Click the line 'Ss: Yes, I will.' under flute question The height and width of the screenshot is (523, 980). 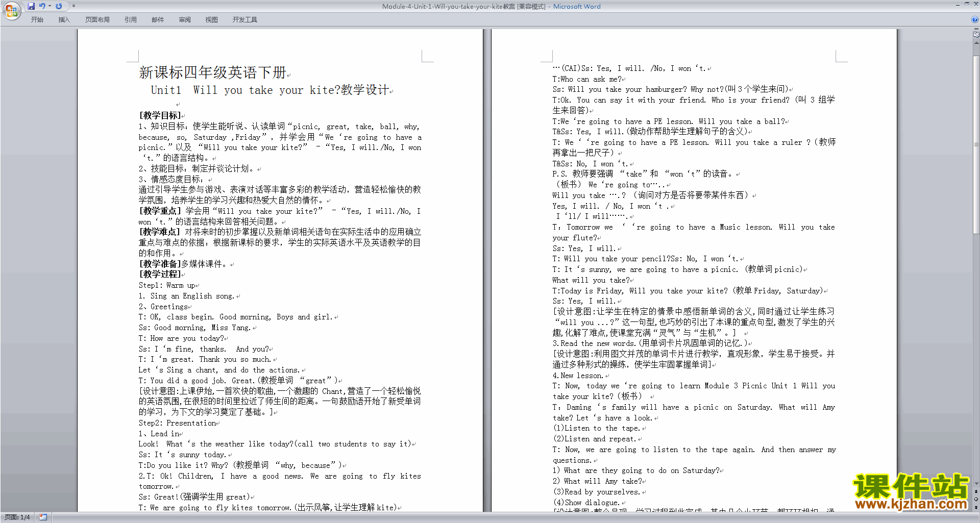(x=584, y=248)
